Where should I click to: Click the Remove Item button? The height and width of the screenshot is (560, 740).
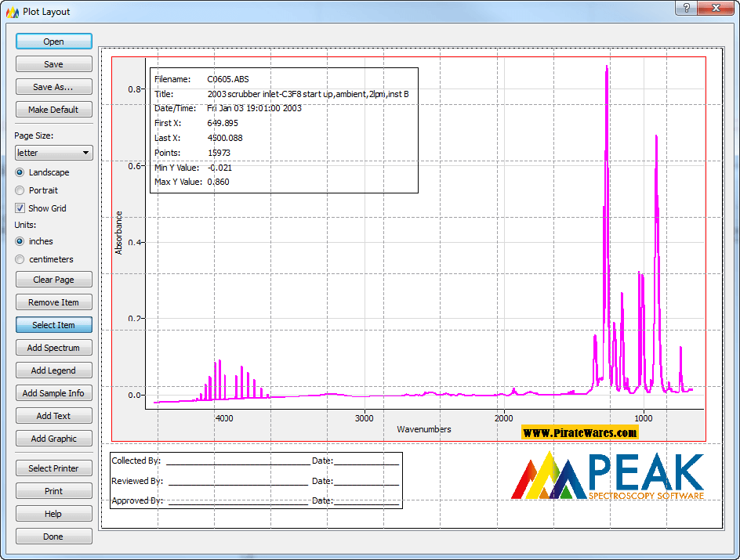click(x=53, y=302)
